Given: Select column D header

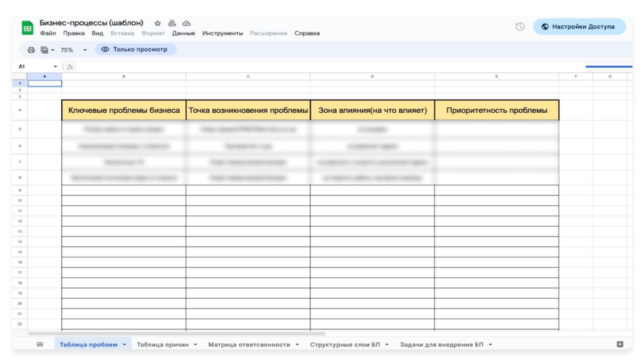Looking at the screenshot, I should [372, 76].
